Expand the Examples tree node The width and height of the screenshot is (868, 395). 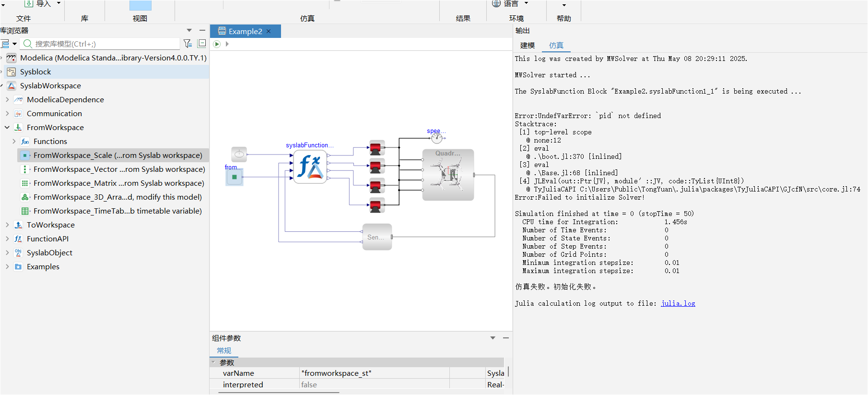[x=7, y=266]
